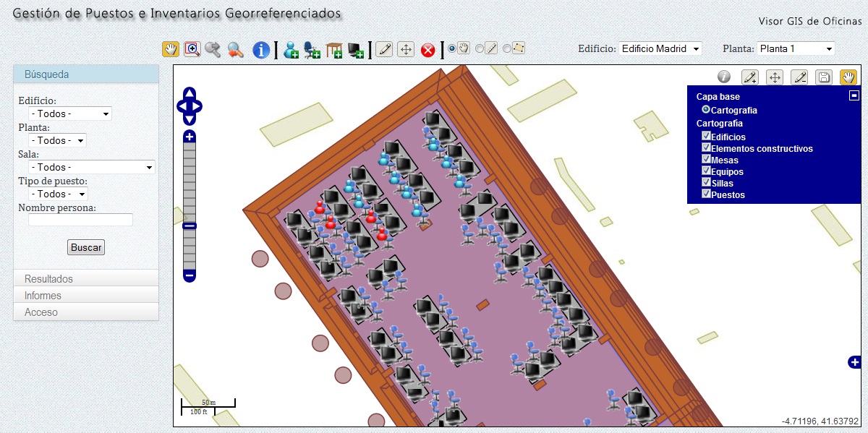
Task: Zoom in with the plus button above the slider
Action: point(190,137)
